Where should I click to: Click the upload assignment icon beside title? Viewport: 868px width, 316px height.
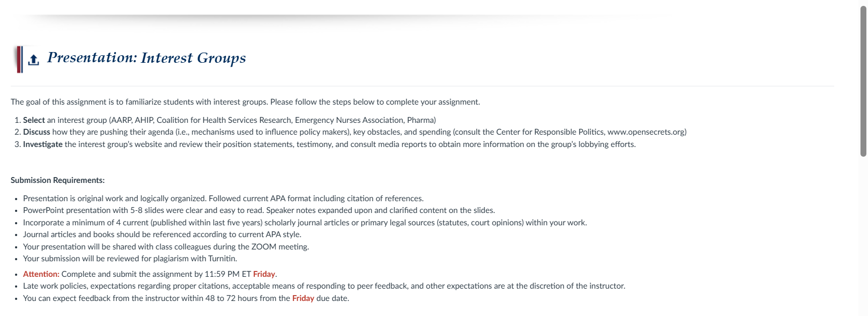pyautogui.click(x=33, y=60)
